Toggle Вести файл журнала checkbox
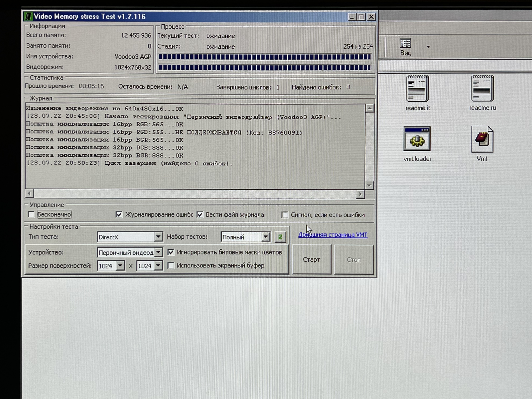The height and width of the screenshot is (399, 532). (x=200, y=214)
